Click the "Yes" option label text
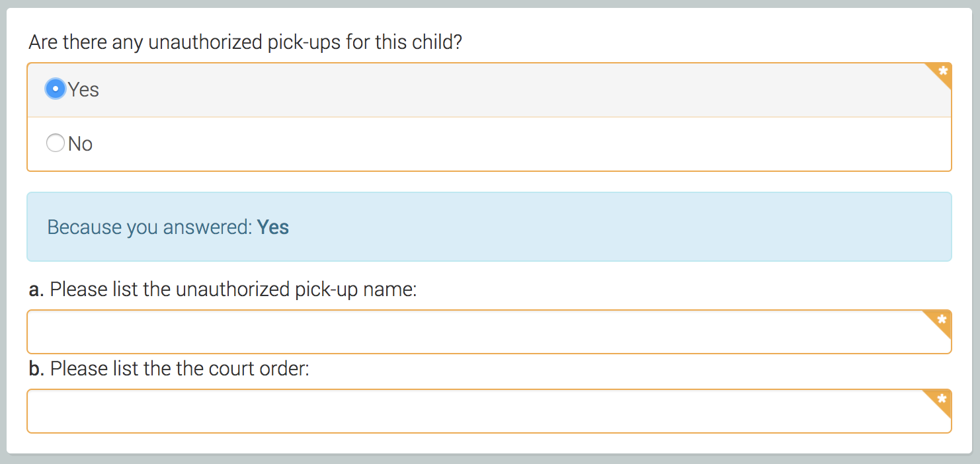Screen dimensions: 980x464 pos(84,90)
